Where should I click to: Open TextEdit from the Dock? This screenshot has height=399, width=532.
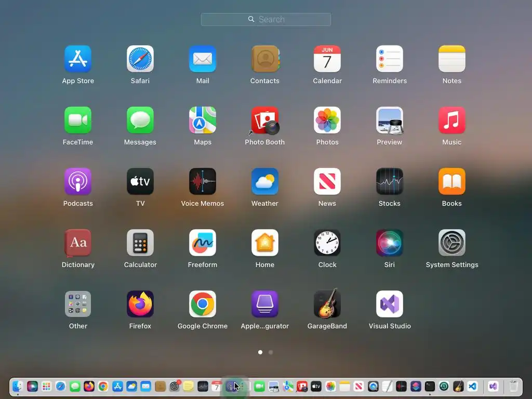click(387, 386)
